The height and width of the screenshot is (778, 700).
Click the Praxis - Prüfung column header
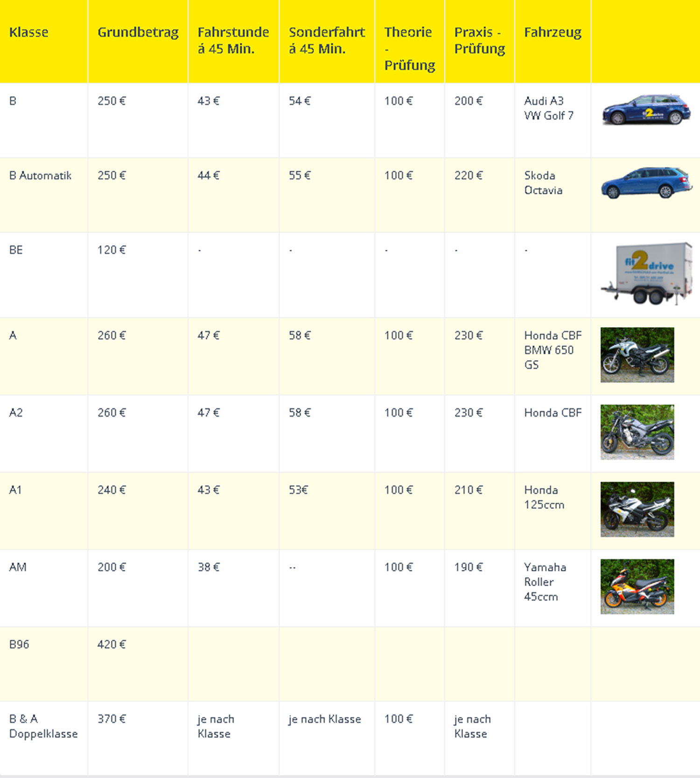pos(479,41)
